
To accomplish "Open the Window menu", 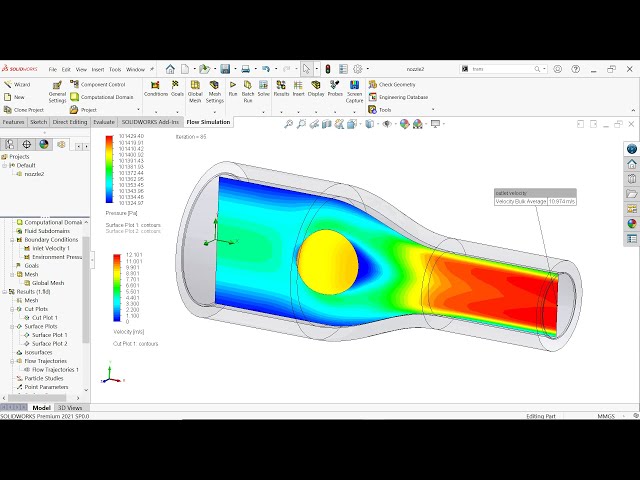I will point(135,69).
